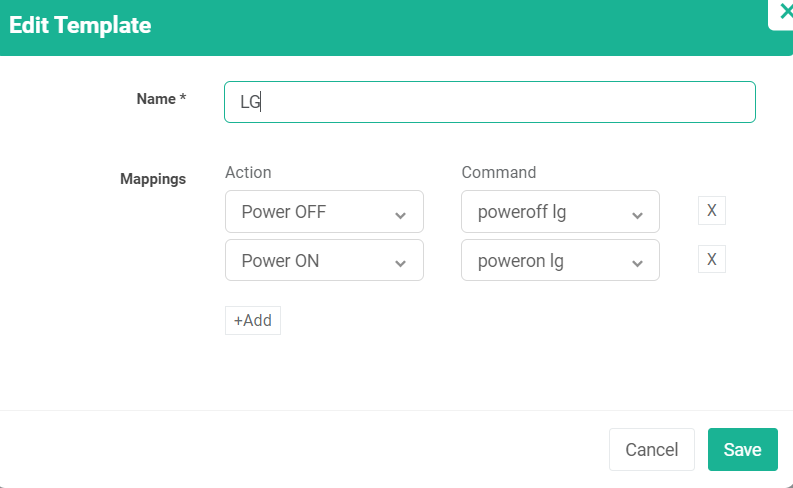793x488 pixels.
Task: Open the Power OFF action dropdown
Action: pyautogui.click(x=324, y=212)
